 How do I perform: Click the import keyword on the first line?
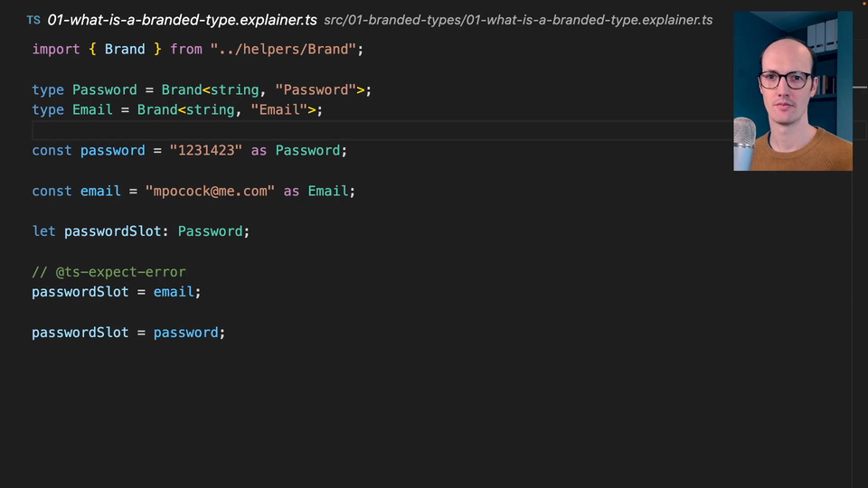tap(56, 49)
